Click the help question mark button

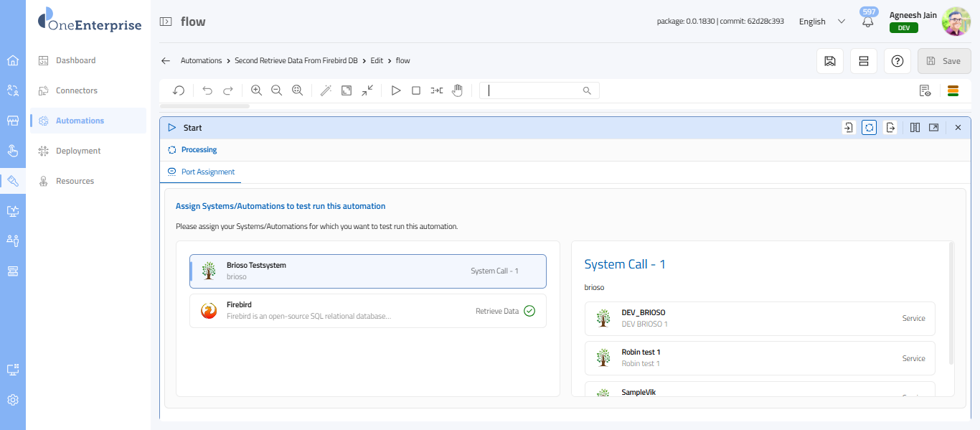[x=897, y=61]
